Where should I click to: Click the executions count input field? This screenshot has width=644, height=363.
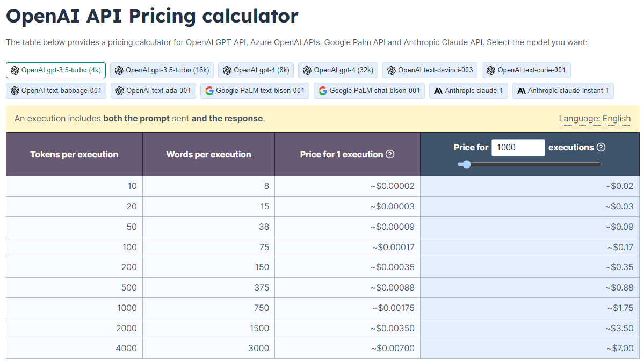click(518, 148)
